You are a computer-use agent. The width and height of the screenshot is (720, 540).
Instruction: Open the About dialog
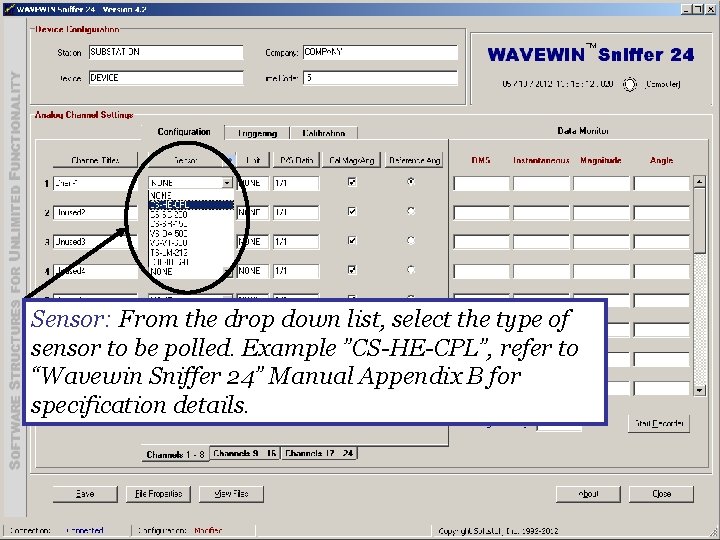588,494
